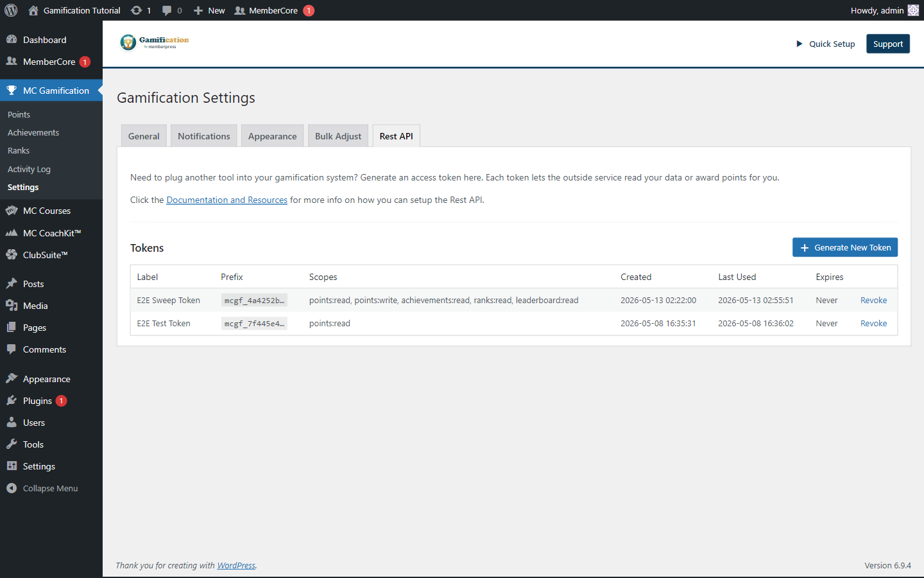Image resolution: width=924 pixels, height=578 pixels.
Task: Click the Plugins plug icon
Action: [12, 400]
